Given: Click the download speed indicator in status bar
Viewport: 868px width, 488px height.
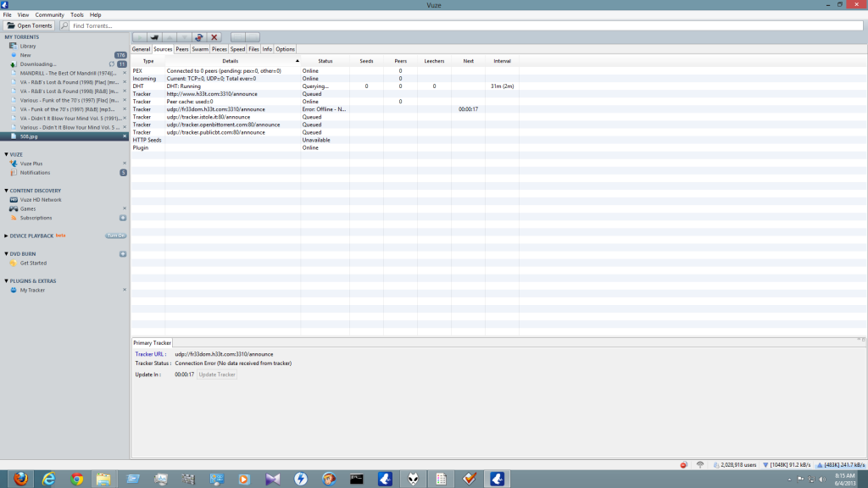Looking at the screenshot, I should [x=786, y=465].
